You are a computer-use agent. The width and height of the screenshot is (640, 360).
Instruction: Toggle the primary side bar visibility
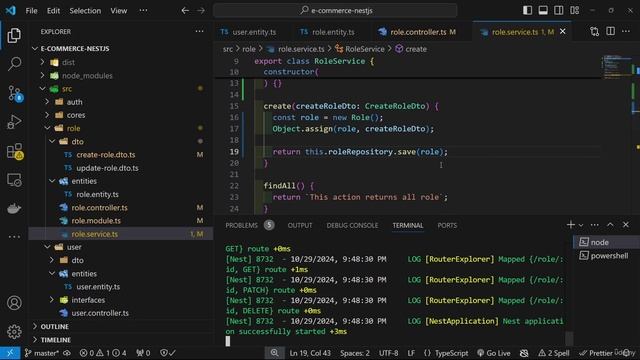pos(527,10)
